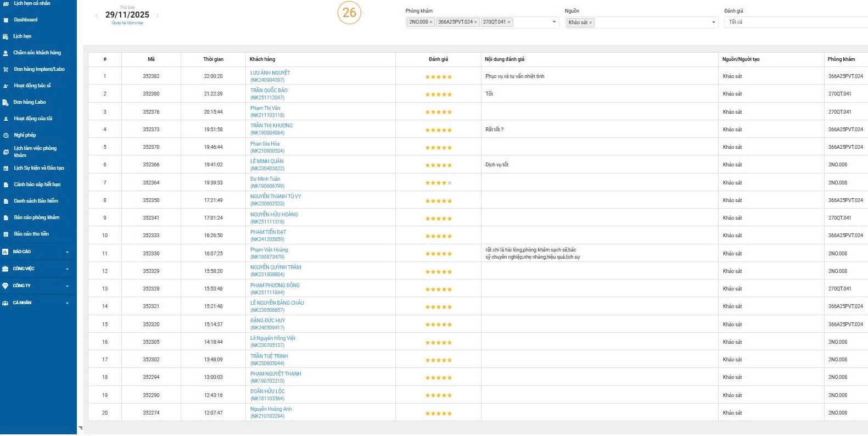Remove the 2NO.008 clinic filter tag
868x436 pixels.
[x=431, y=23]
